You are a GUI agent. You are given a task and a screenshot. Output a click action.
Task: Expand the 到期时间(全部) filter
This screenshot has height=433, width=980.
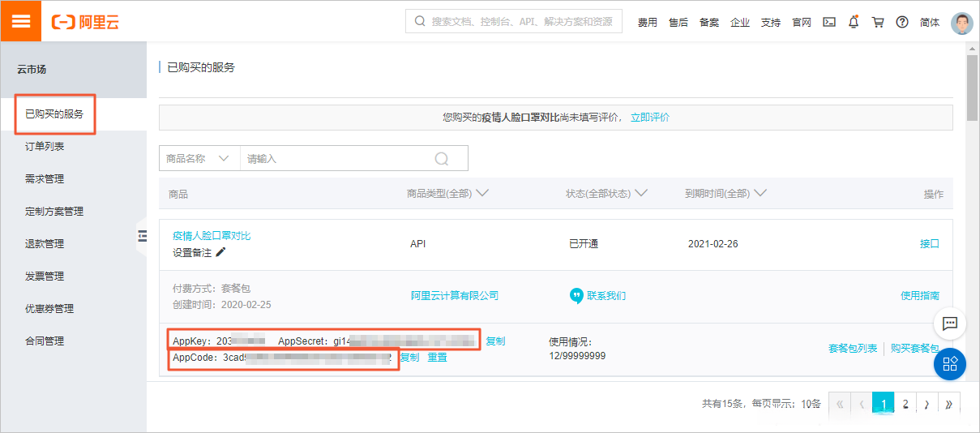(725, 194)
